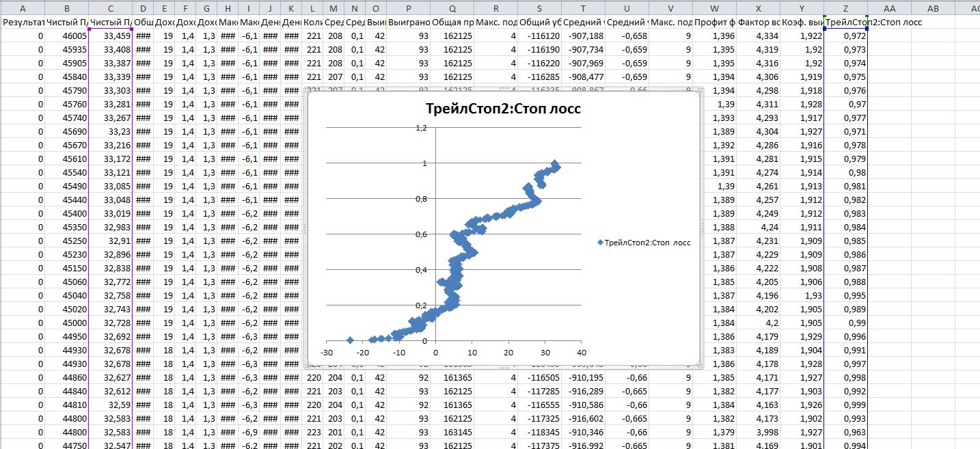Select column S by its letter header
This screenshot has height=449, width=980.
tap(539, 8)
